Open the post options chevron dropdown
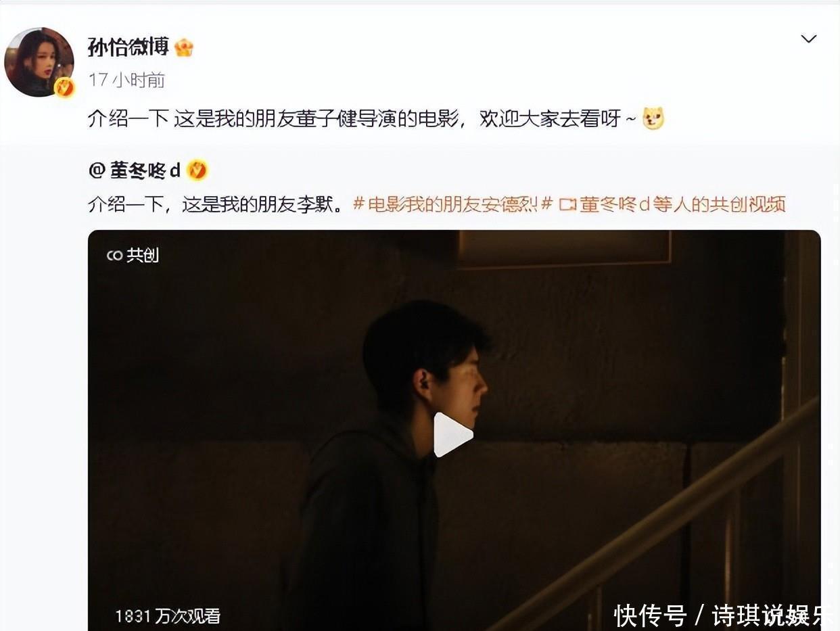Image resolution: width=840 pixels, height=631 pixels. (x=809, y=39)
